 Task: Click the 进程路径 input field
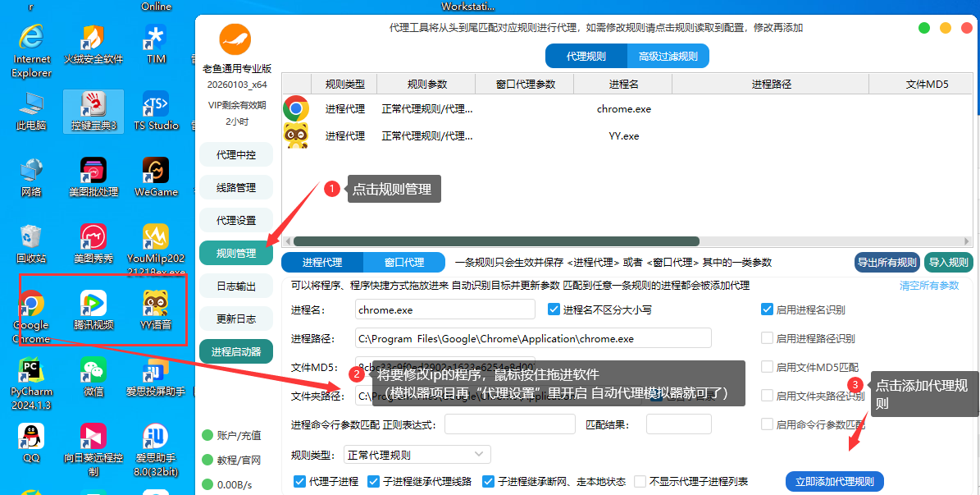tap(533, 338)
